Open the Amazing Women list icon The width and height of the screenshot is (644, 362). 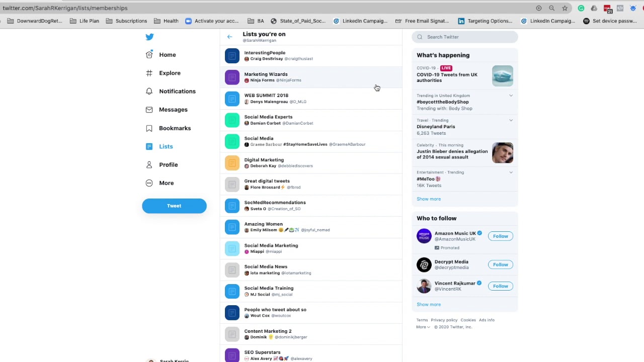pyautogui.click(x=232, y=227)
